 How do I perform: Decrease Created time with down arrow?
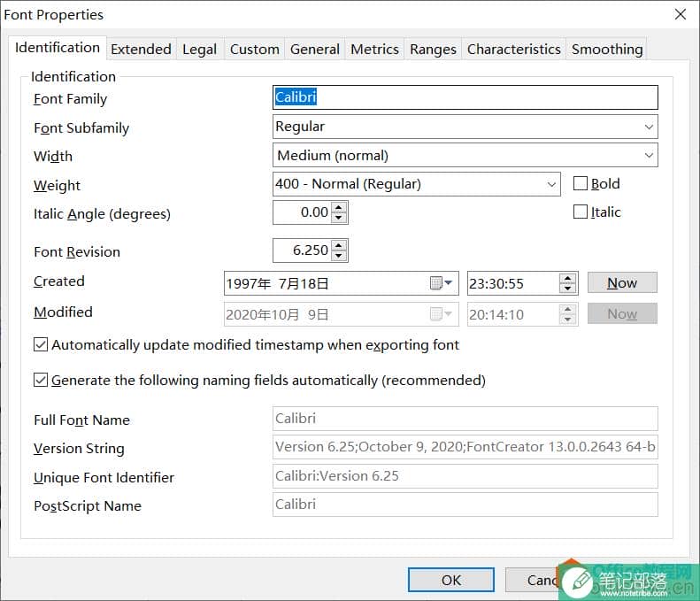[x=567, y=289]
